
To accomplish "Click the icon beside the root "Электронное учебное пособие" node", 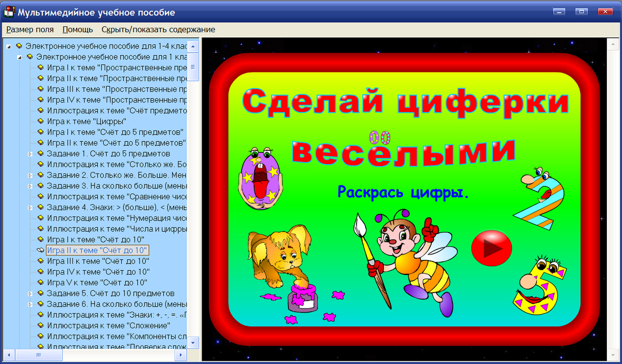I will click(x=20, y=46).
